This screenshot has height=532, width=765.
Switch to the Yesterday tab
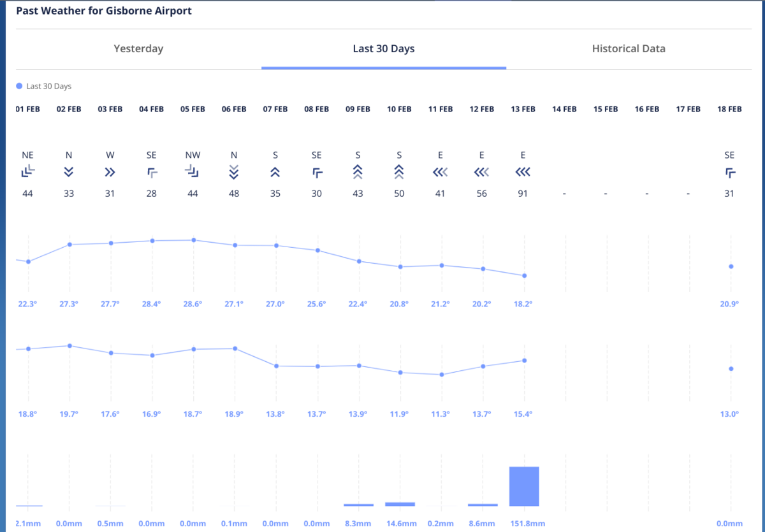[x=138, y=48]
